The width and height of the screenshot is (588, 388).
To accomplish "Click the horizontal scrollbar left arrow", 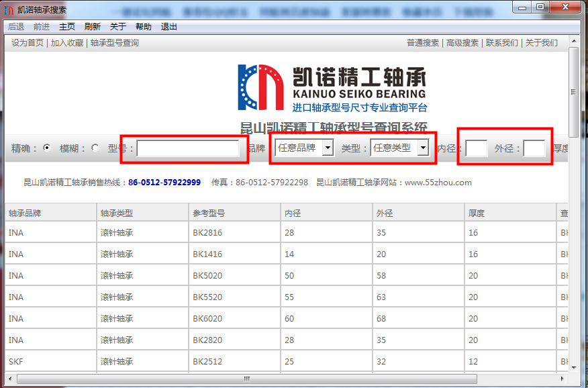I will pos(10,379).
